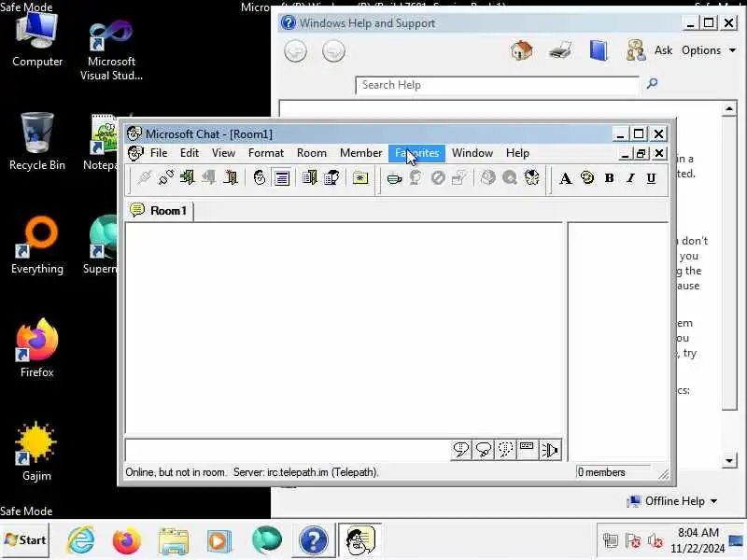Switch to Comics View face icon
This screenshot has height=560, width=747.
[x=260, y=178]
